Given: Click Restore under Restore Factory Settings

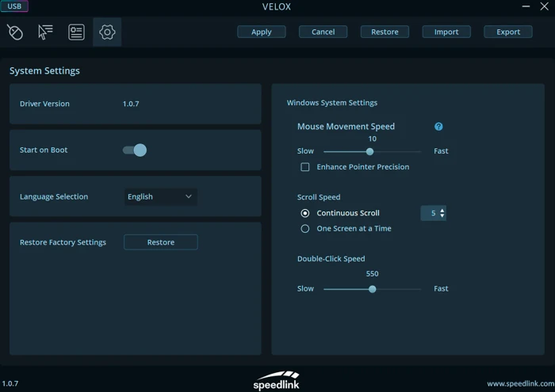Looking at the screenshot, I should click(161, 242).
